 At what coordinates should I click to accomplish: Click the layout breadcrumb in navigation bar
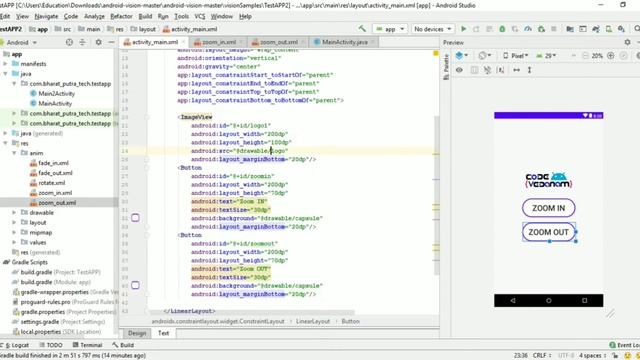143,29
